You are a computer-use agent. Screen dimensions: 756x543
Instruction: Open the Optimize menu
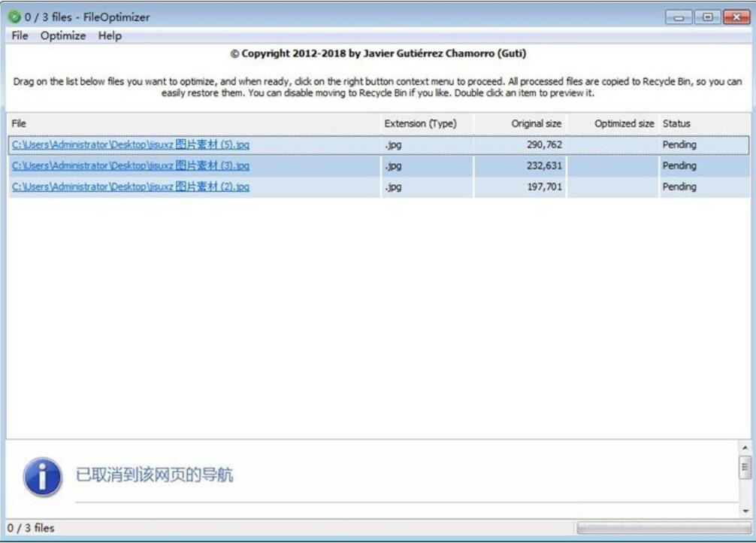pos(63,35)
